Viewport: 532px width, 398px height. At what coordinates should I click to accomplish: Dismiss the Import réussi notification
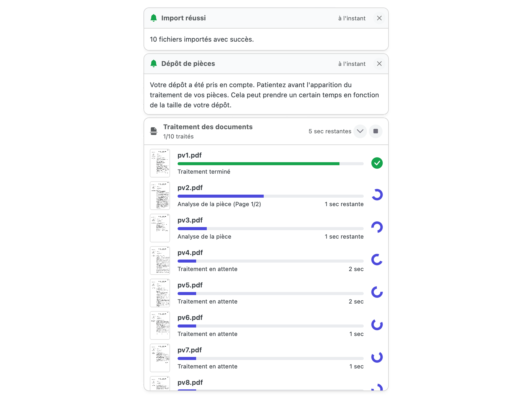pyautogui.click(x=379, y=18)
